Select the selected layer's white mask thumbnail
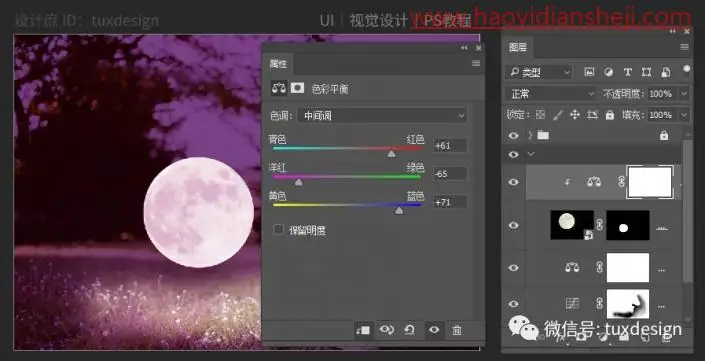This screenshot has width=705, height=361. [650, 182]
